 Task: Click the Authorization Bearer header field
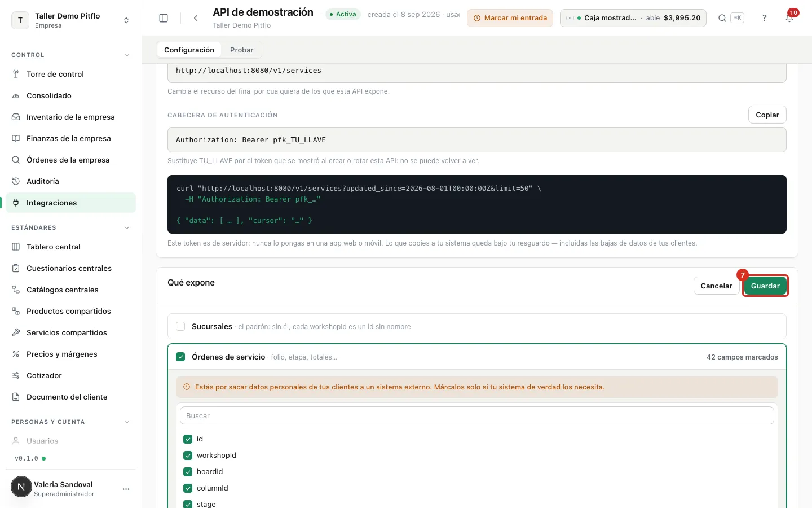[477, 139]
